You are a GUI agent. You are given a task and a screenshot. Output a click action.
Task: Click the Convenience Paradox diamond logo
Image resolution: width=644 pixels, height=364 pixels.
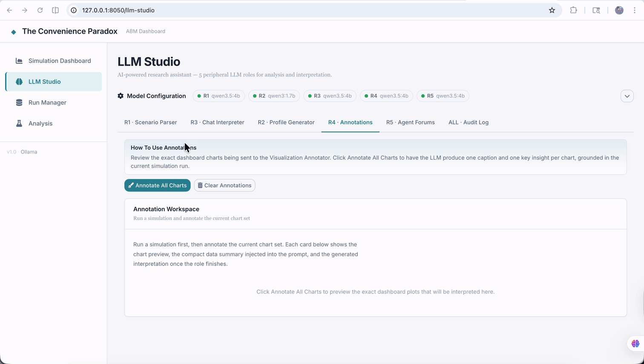point(14,32)
